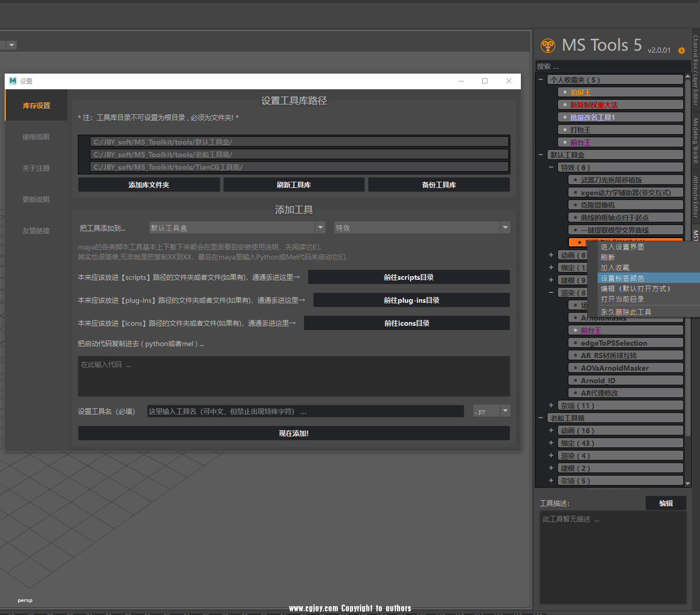Select the edgeToPSSelection tool
Screen dimensions: 700x615
pyautogui.click(x=626, y=343)
